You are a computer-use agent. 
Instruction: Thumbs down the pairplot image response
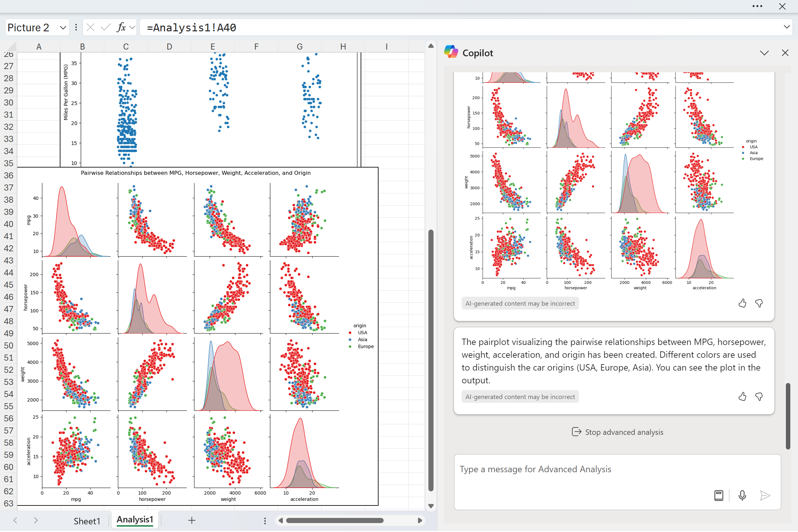[759, 303]
